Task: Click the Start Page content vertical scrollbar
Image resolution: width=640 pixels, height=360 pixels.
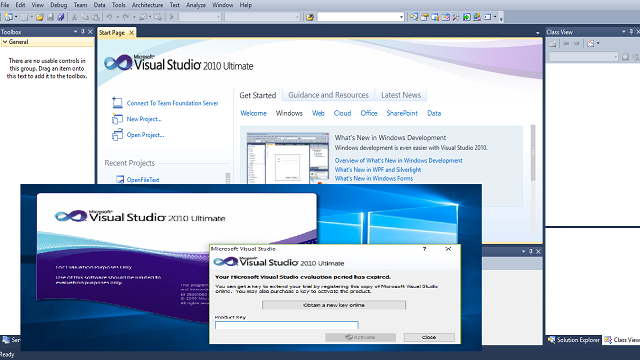Action: [x=533, y=180]
